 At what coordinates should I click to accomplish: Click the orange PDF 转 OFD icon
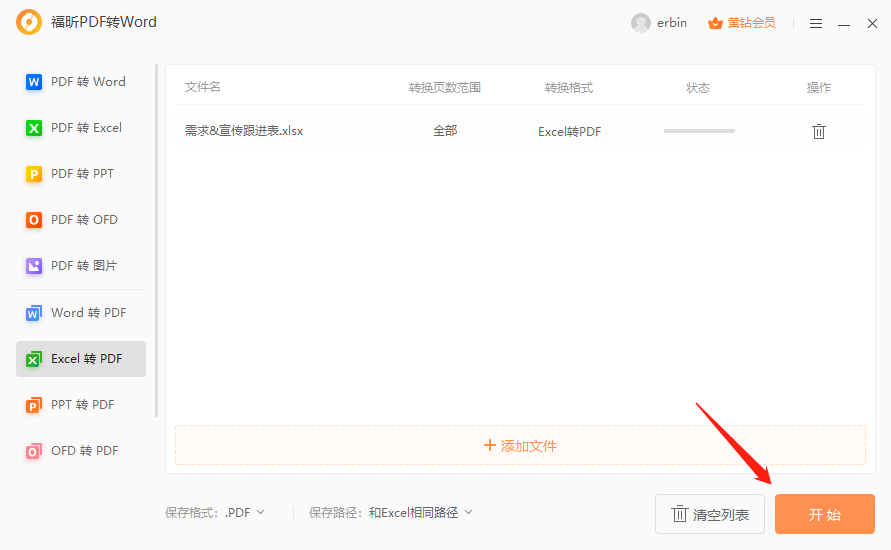point(34,220)
